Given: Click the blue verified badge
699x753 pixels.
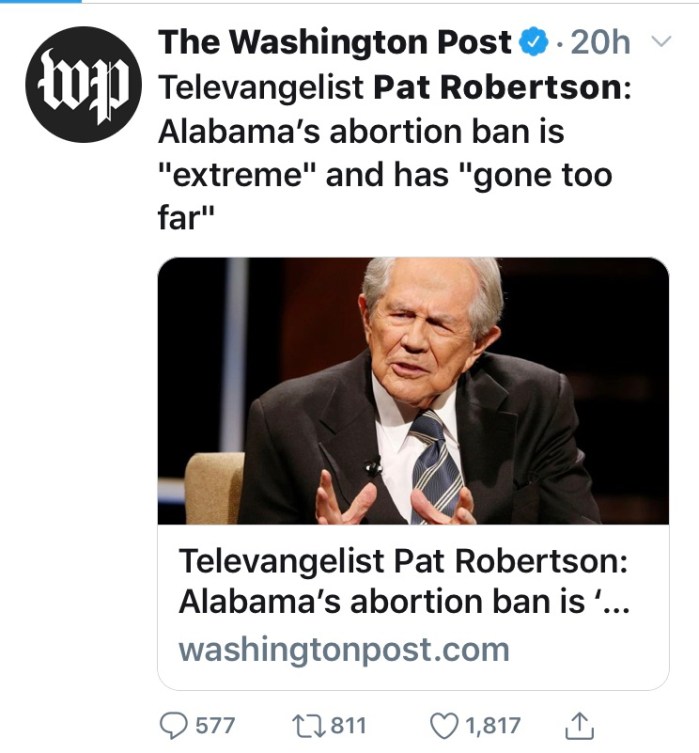Looking at the screenshot, I should pyautogui.click(x=534, y=42).
